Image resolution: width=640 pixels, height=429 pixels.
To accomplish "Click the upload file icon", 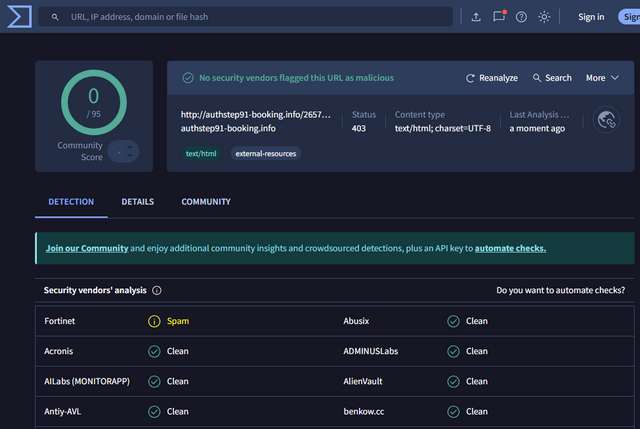I will [476, 17].
